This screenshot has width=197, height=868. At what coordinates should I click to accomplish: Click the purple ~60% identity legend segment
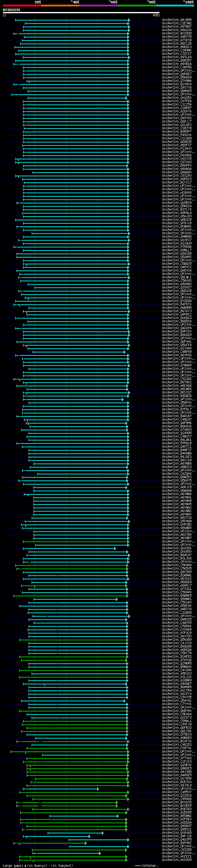point(99,6)
